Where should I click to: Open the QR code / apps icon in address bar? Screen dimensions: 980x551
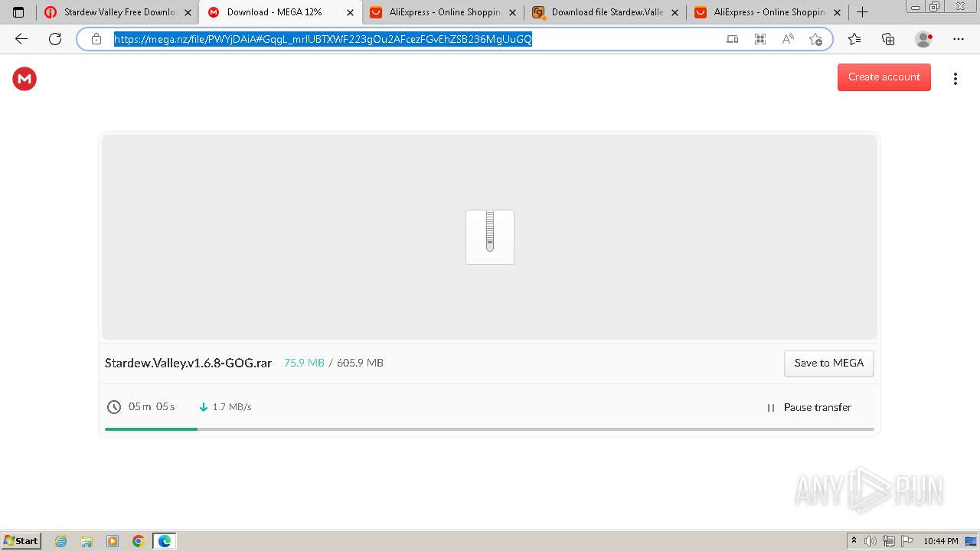pos(760,39)
